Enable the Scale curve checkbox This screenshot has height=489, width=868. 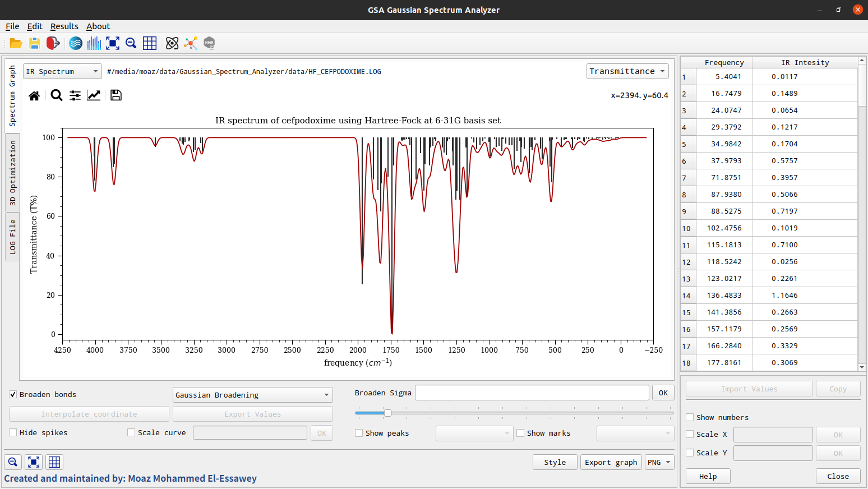point(131,432)
